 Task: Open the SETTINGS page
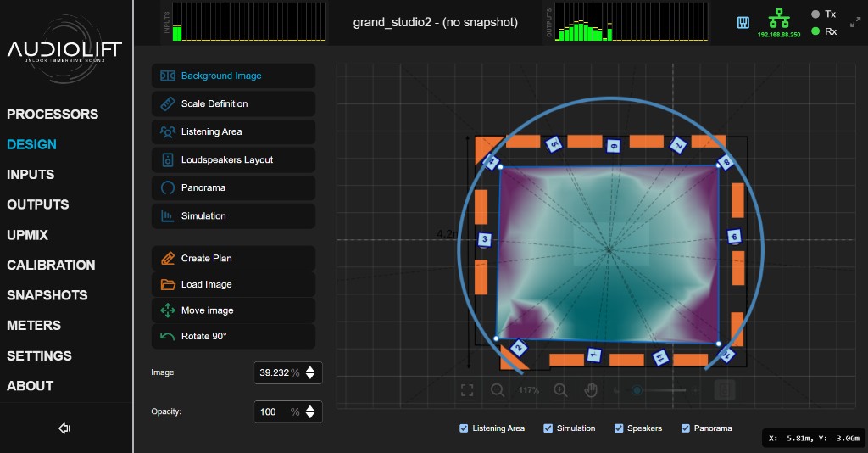pos(39,355)
